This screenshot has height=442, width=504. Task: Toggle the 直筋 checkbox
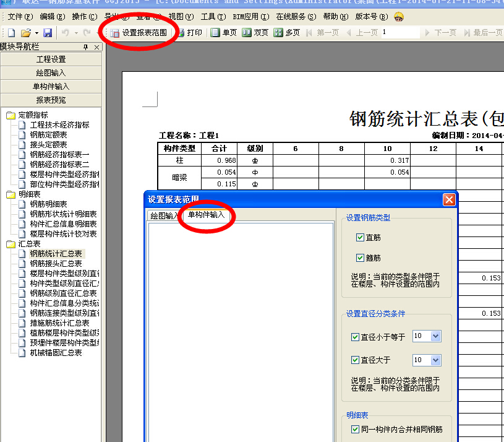click(x=360, y=238)
